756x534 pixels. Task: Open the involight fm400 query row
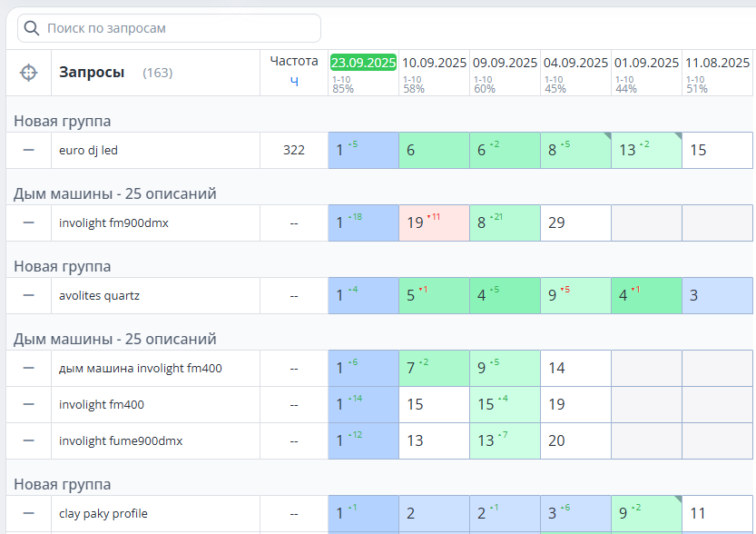pyautogui.click(x=102, y=404)
